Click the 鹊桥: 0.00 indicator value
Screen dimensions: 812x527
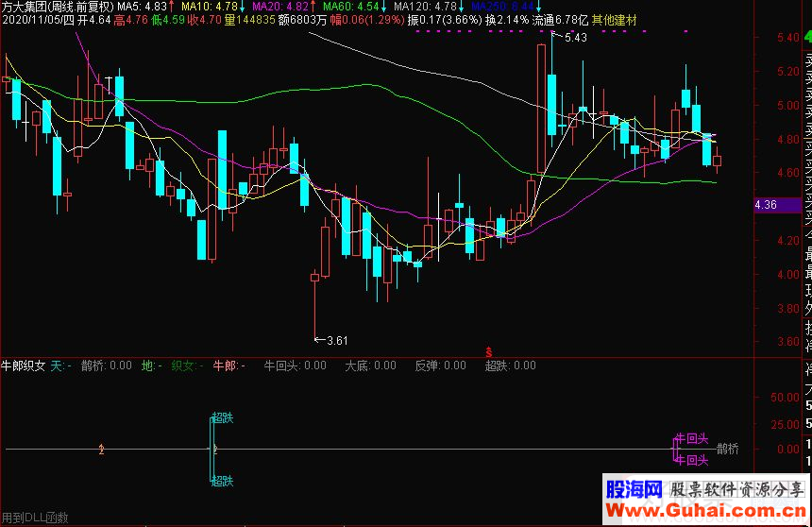(106, 365)
